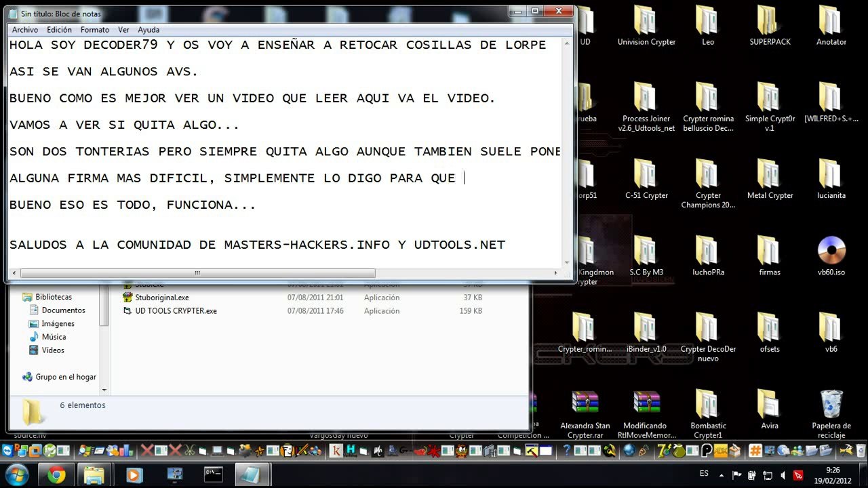Select Univision Crypter desktop folder

click(646, 26)
